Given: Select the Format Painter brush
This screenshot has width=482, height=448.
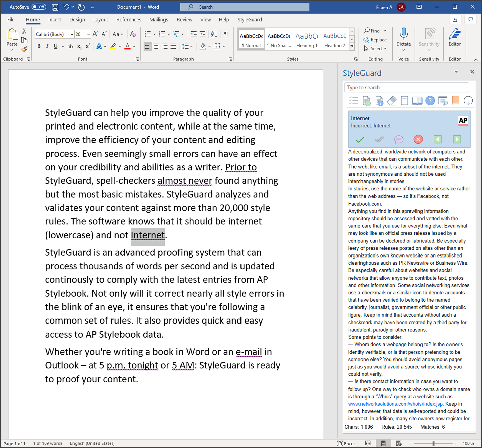Looking at the screenshot, I should pos(24,49).
